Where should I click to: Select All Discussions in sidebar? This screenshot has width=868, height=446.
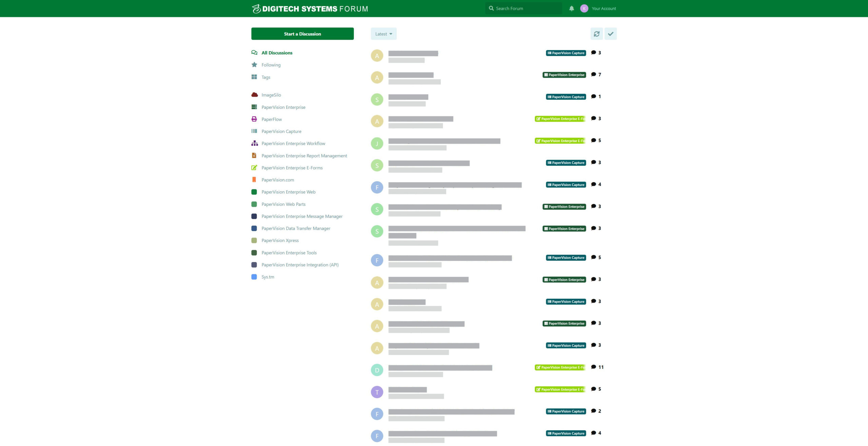tap(277, 53)
